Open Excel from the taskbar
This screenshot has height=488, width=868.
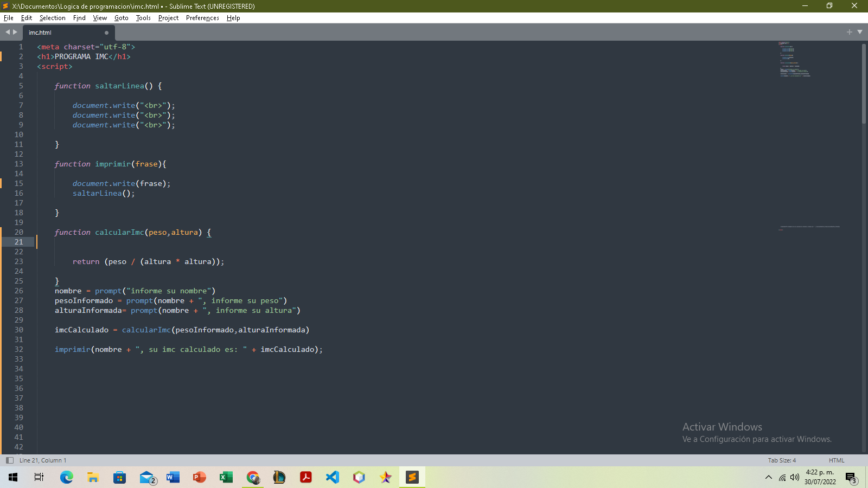pos(226,477)
